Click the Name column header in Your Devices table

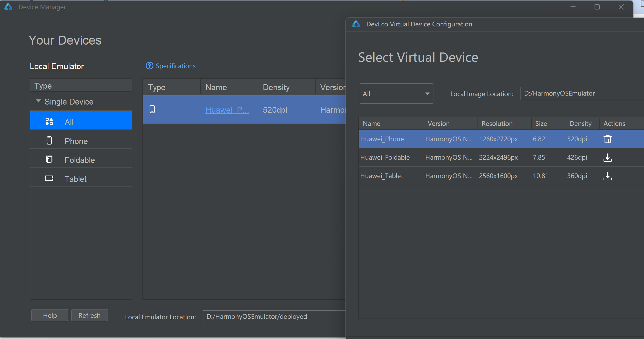pyautogui.click(x=229, y=87)
